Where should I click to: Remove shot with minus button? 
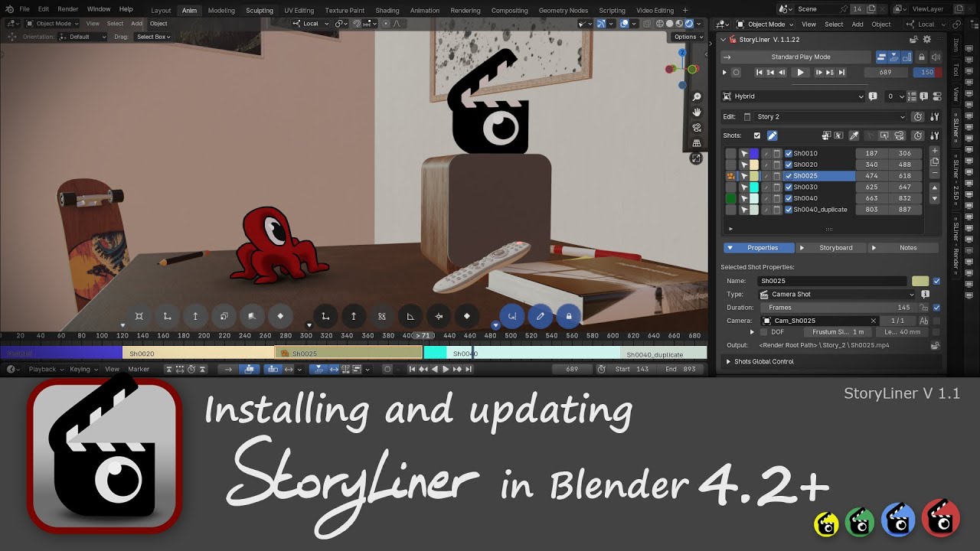tap(935, 173)
